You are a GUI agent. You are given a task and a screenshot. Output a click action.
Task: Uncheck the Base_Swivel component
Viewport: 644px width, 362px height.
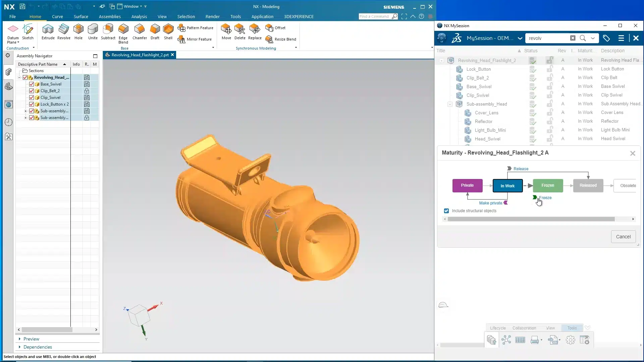tap(32, 84)
